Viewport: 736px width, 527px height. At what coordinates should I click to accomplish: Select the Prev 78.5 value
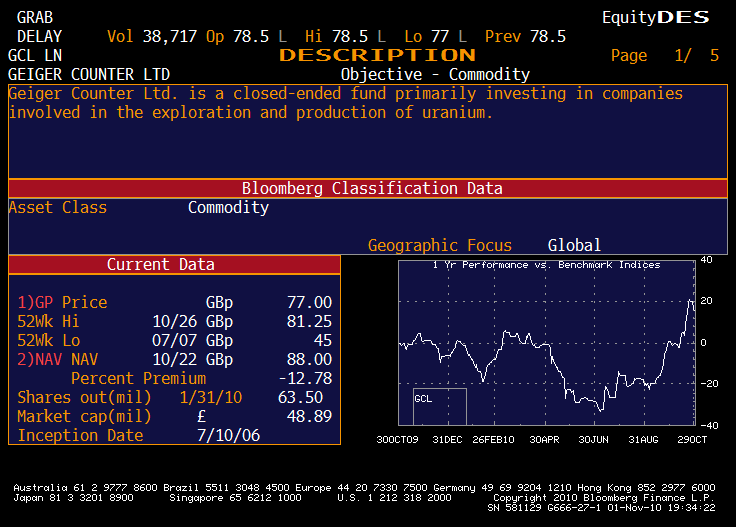(525, 37)
